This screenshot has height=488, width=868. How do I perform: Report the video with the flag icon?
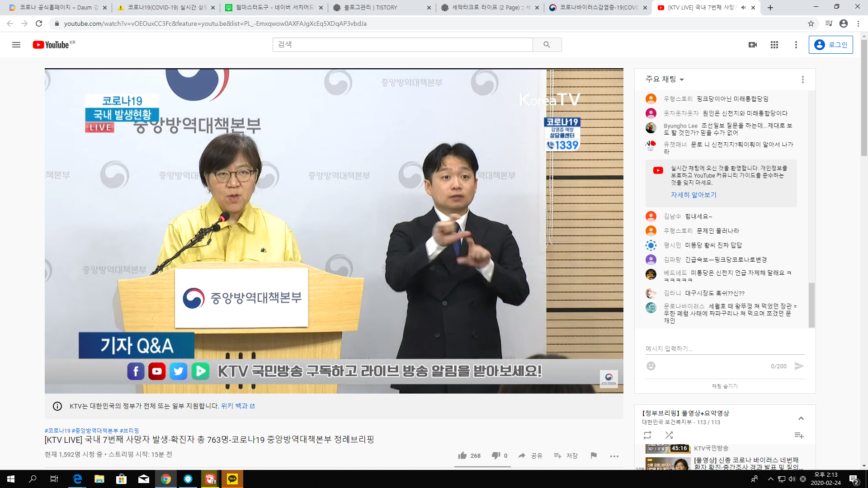pos(593,456)
